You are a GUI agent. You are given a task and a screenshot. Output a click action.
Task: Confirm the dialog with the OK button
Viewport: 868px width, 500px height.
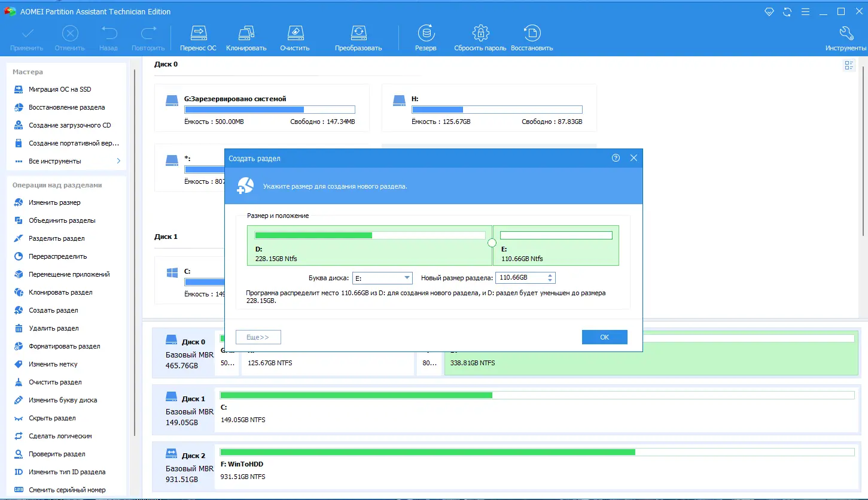point(604,337)
